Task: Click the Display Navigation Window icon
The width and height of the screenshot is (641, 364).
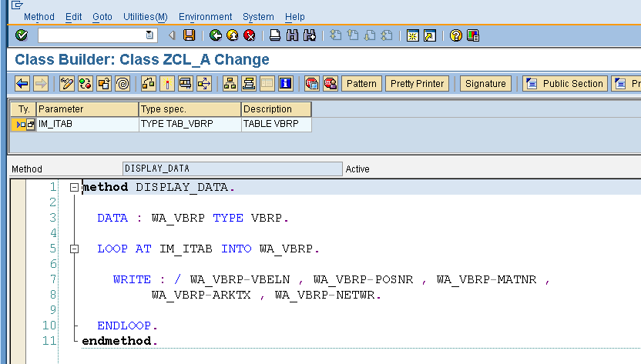Action: (x=249, y=83)
